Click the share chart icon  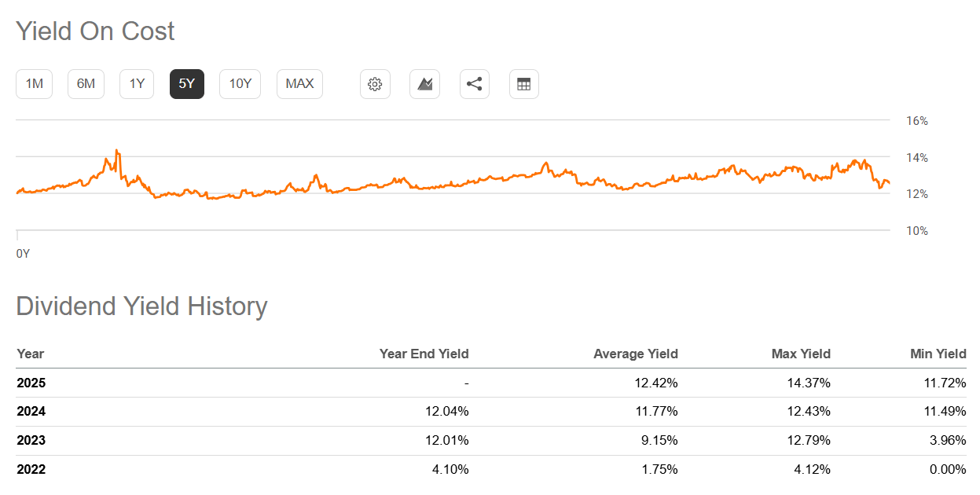click(x=474, y=84)
